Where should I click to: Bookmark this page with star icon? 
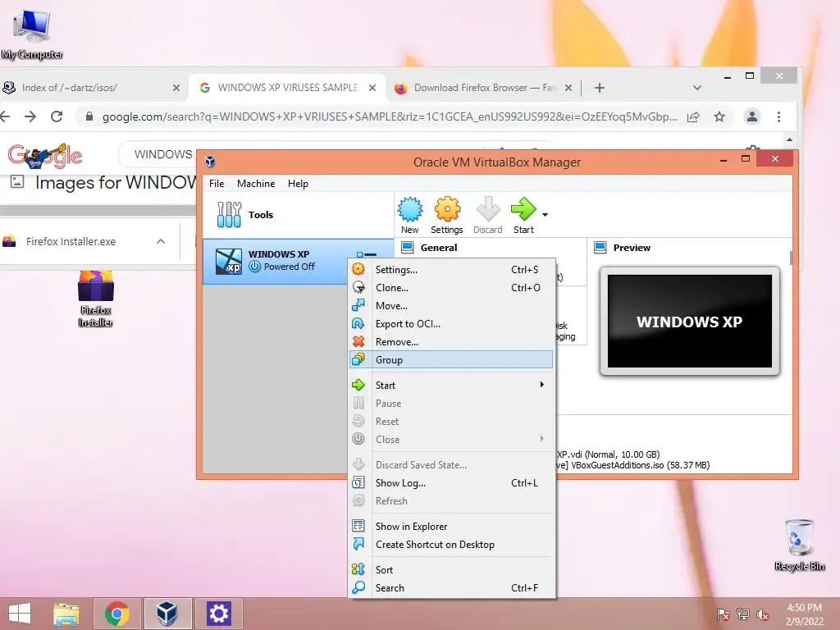coord(719,116)
